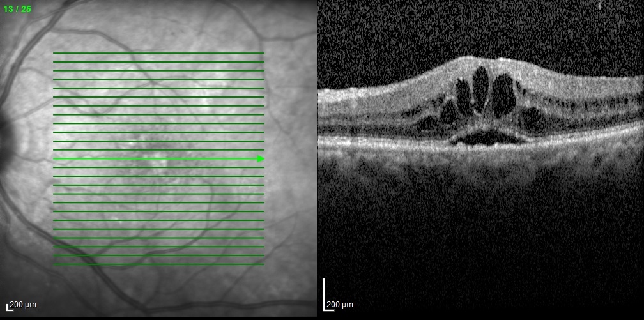Click the topmost green scan line on fundus image
This screenshot has height=320, width=644.
[x=158, y=53]
